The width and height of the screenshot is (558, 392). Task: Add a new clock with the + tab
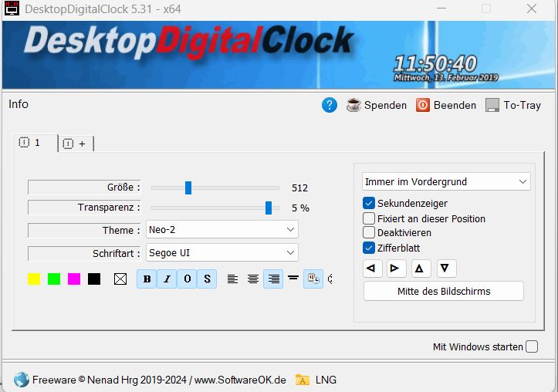[x=76, y=144]
